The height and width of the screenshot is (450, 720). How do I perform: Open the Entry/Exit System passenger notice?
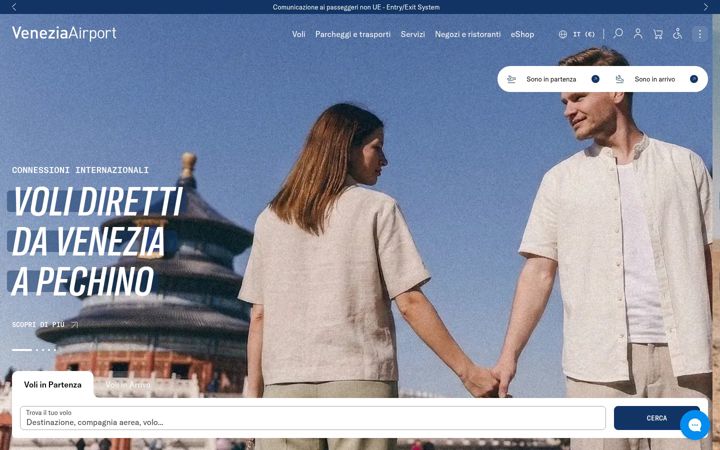[x=356, y=7]
